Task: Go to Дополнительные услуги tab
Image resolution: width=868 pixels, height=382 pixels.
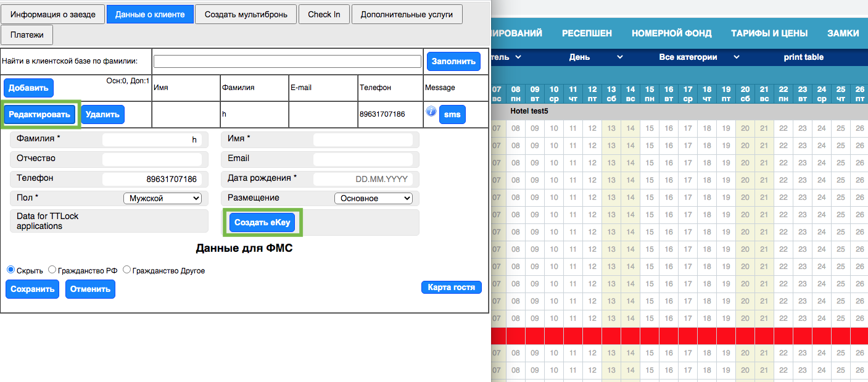Action: [x=407, y=14]
